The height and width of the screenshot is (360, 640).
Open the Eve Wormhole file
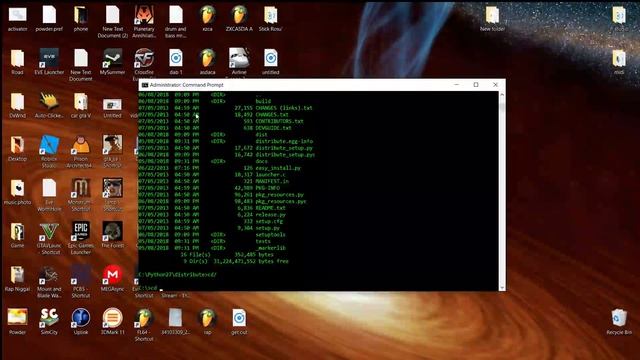click(49, 195)
